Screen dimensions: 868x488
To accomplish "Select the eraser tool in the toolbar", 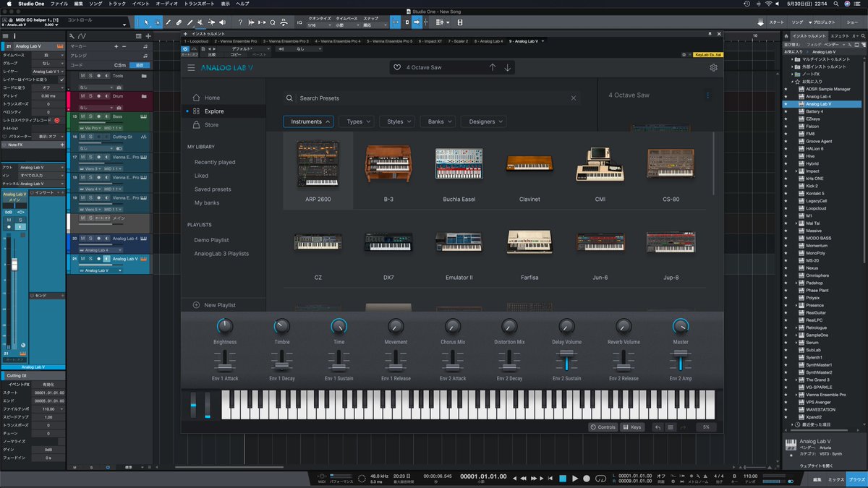I will pyautogui.click(x=179, y=22).
